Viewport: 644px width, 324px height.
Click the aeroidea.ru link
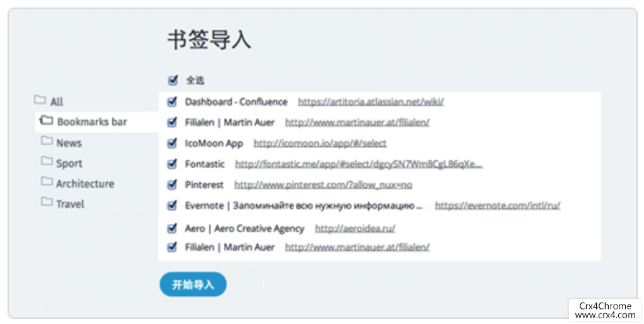(355, 228)
